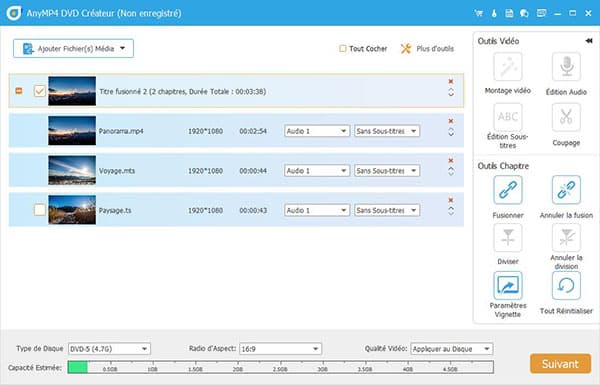This screenshot has height=385, width=600.
Task: Click the Panorama.mp4 file name
Action: [121, 131]
